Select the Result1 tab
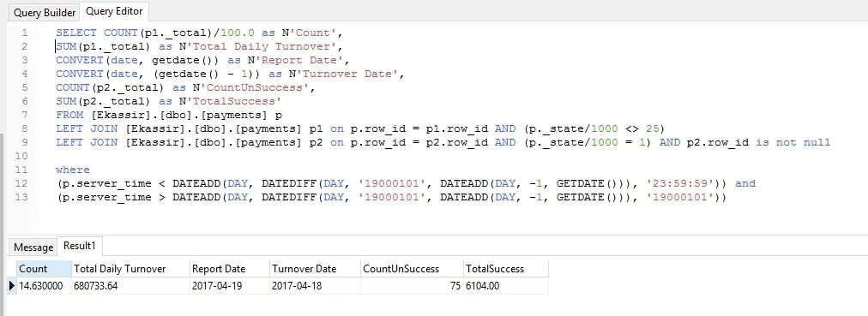This screenshot has height=316, width=868. pos(80,245)
